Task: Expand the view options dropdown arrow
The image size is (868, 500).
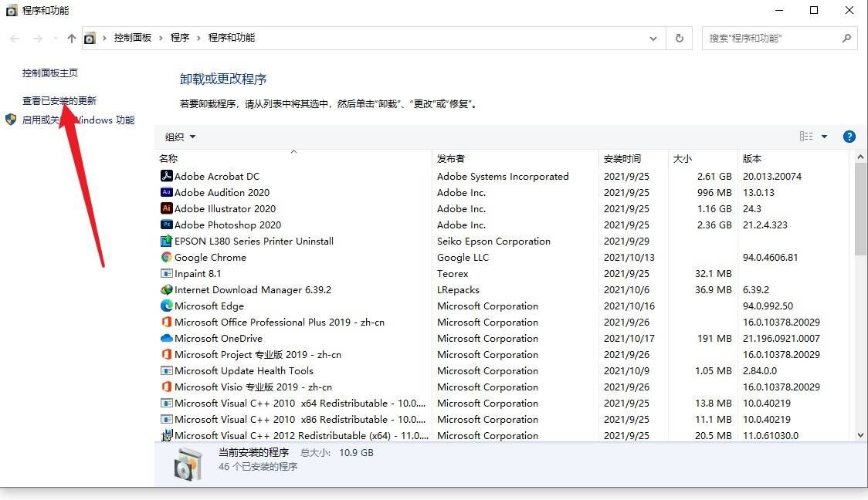Action: click(x=824, y=137)
